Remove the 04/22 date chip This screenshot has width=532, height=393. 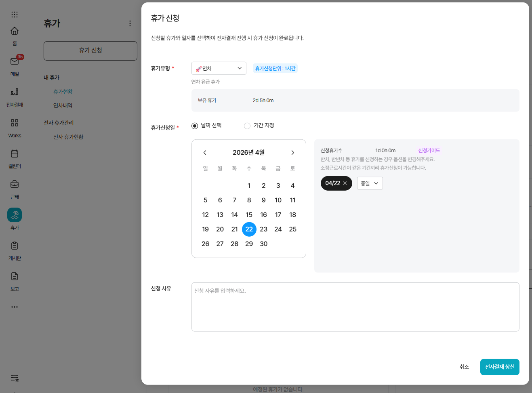coord(345,183)
